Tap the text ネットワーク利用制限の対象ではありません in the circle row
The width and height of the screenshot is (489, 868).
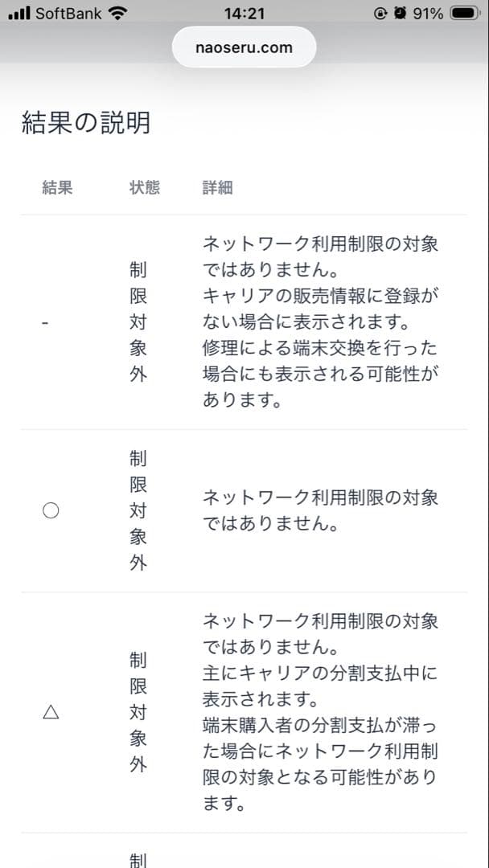[318, 510]
